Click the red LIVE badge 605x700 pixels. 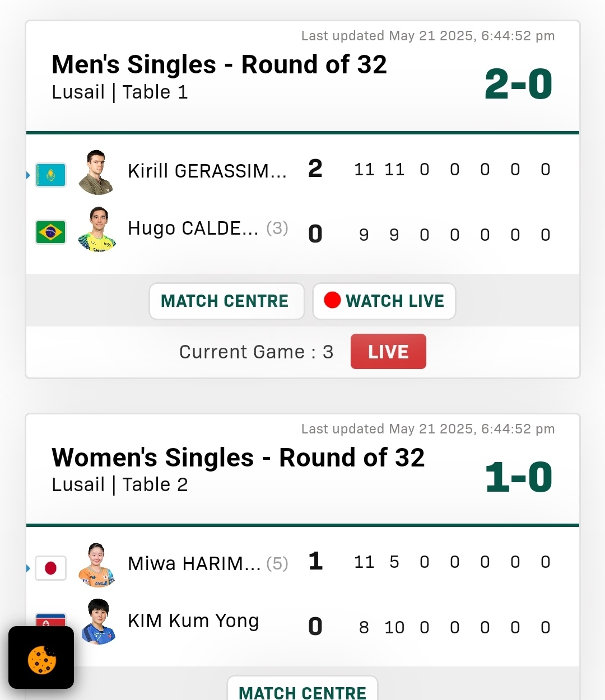click(388, 352)
